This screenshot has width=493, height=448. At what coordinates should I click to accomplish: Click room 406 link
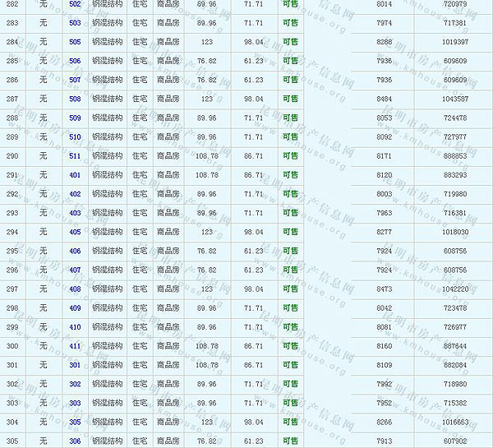(x=75, y=251)
